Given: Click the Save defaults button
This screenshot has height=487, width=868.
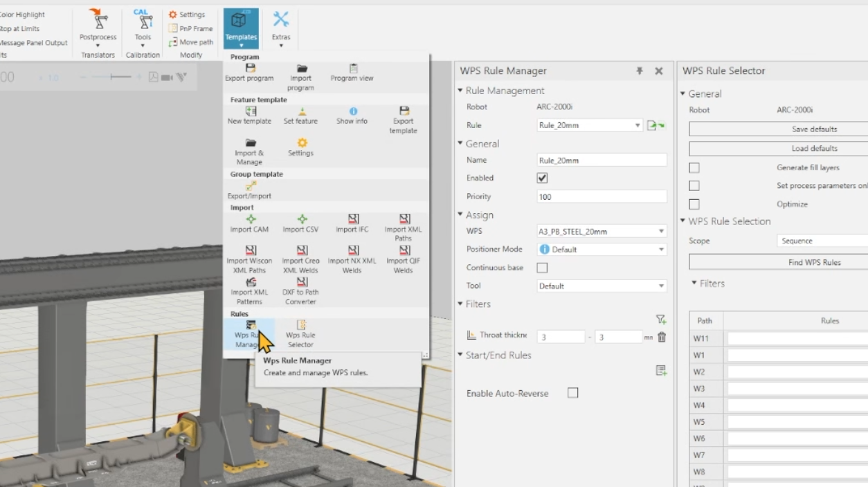Looking at the screenshot, I should [x=778, y=129].
